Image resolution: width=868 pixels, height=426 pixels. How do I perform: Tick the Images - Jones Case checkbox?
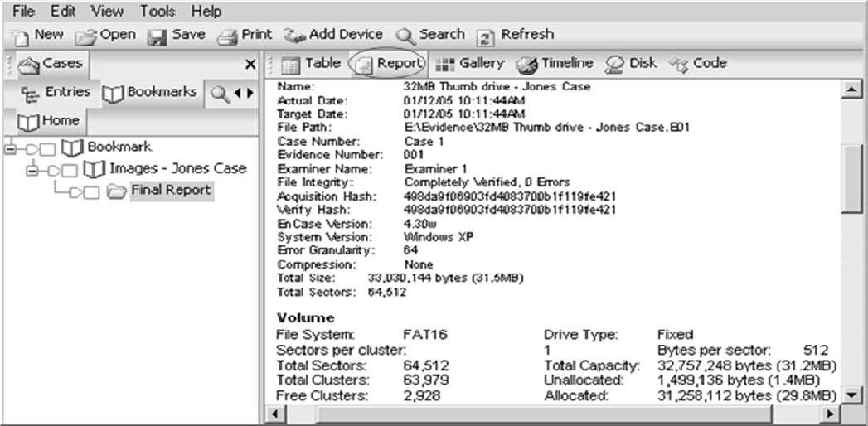pos(71,170)
